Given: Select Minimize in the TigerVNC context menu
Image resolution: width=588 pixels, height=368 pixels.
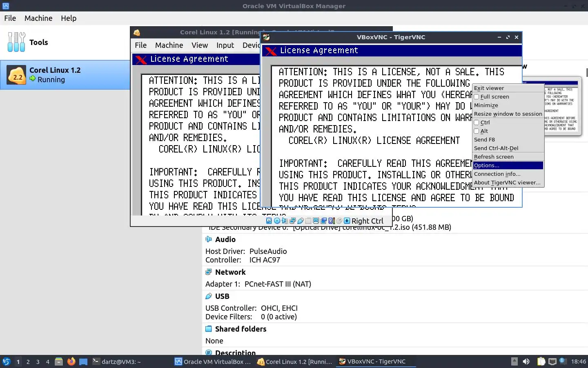Looking at the screenshot, I should click(508, 105).
